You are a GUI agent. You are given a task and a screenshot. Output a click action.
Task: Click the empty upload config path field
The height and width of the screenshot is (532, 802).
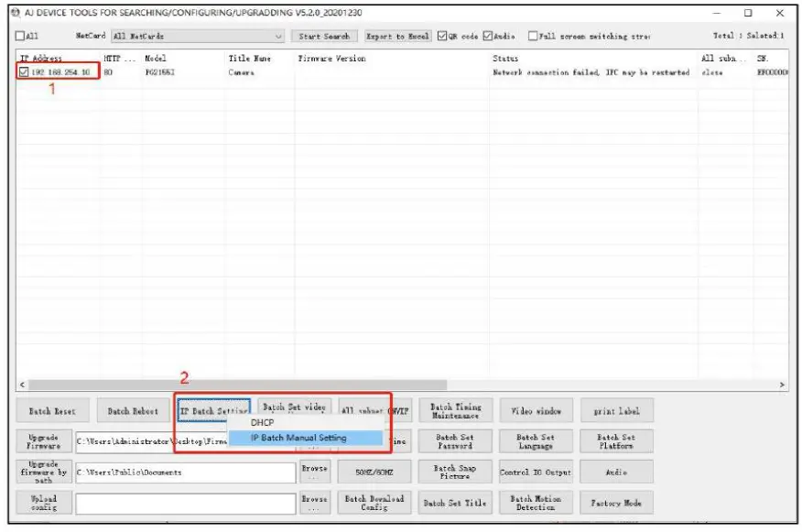pyautogui.click(x=185, y=504)
